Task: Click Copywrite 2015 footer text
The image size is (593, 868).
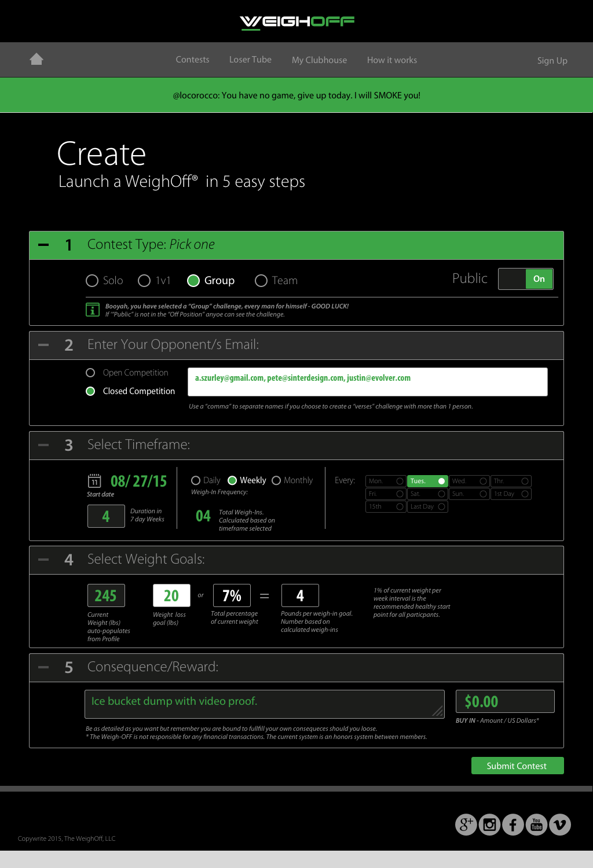Action: (x=67, y=838)
